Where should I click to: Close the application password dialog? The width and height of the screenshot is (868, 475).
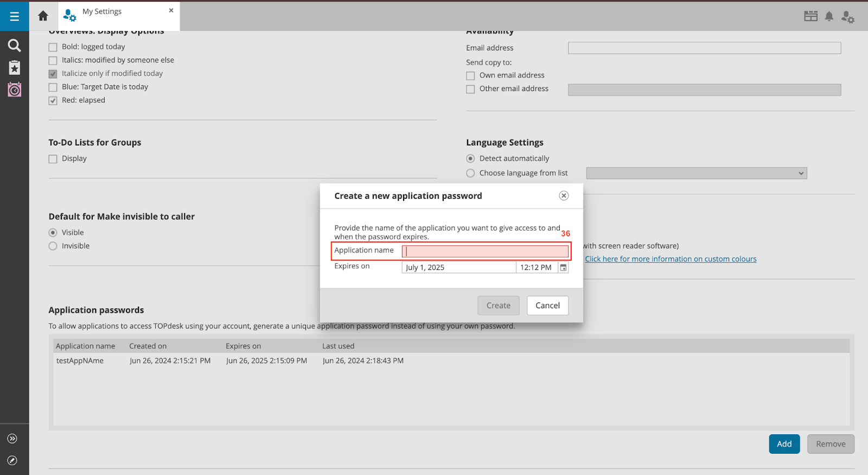[x=564, y=196]
